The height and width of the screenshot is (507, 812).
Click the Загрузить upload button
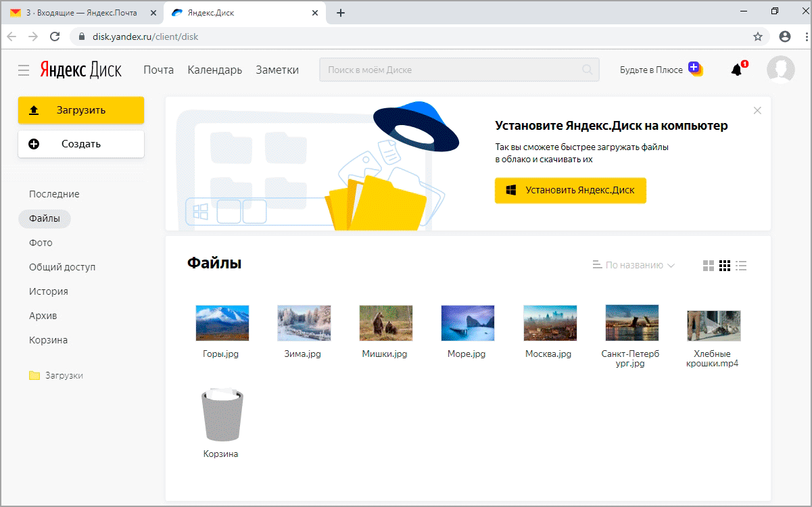click(x=81, y=110)
